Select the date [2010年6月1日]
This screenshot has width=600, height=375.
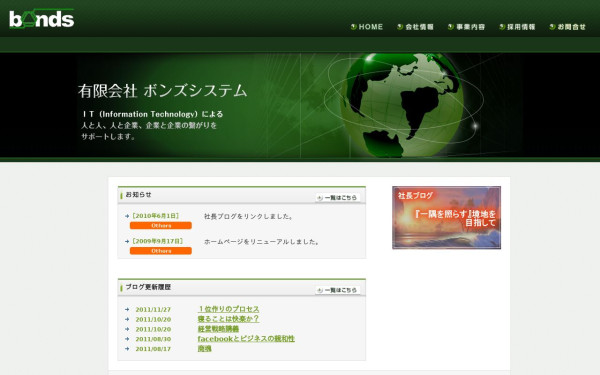pyautogui.click(x=155, y=216)
